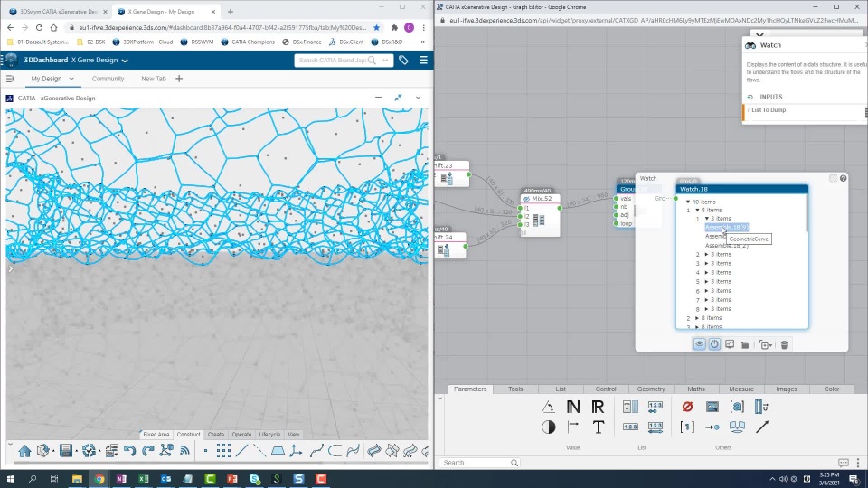
Task: Click the monitor chart icon in the Watch toolbar
Action: point(730,344)
